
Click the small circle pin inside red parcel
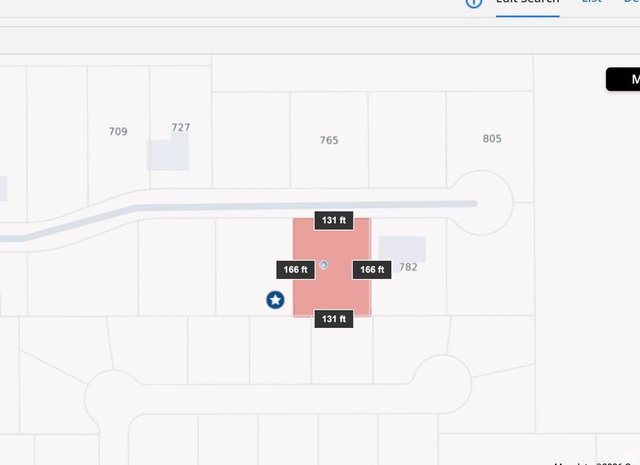(323, 265)
